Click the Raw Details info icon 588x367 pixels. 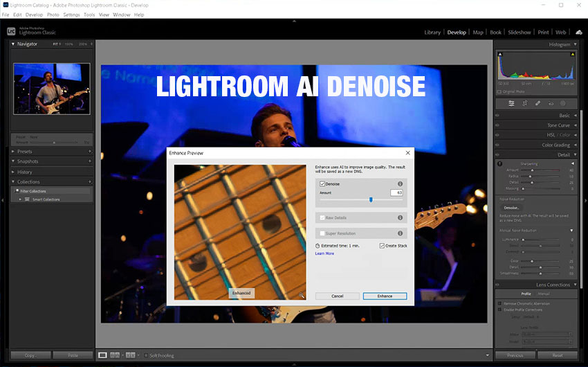(x=400, y=217)
